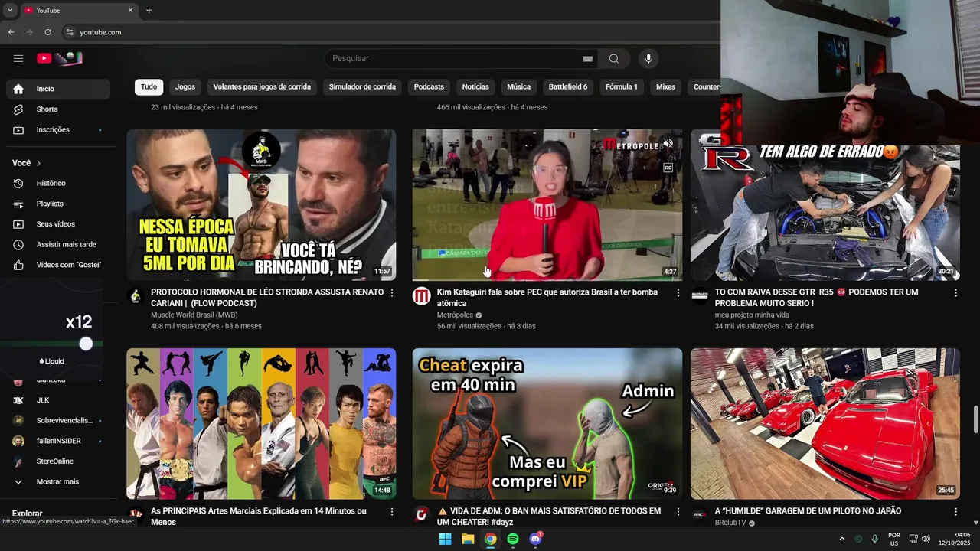Image resolution: width=980 pixels, height=551 pixels.
Task: Open the on-screen keyboard icon in search box
Action: [587, 59]
